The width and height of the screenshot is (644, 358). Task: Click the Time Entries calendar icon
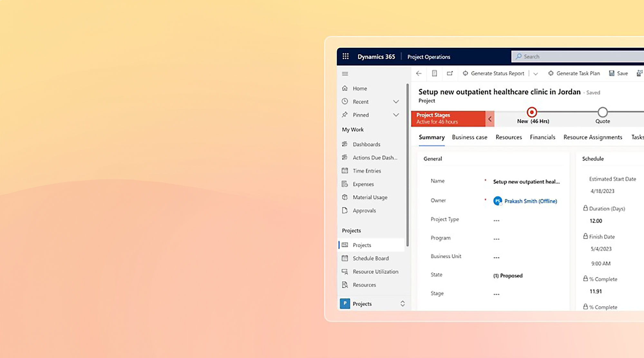click(x=345, y=171)
